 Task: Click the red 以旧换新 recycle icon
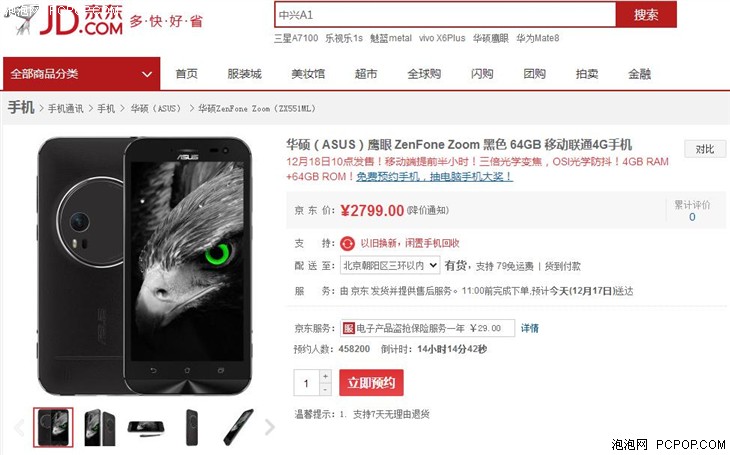click(347, 244)
